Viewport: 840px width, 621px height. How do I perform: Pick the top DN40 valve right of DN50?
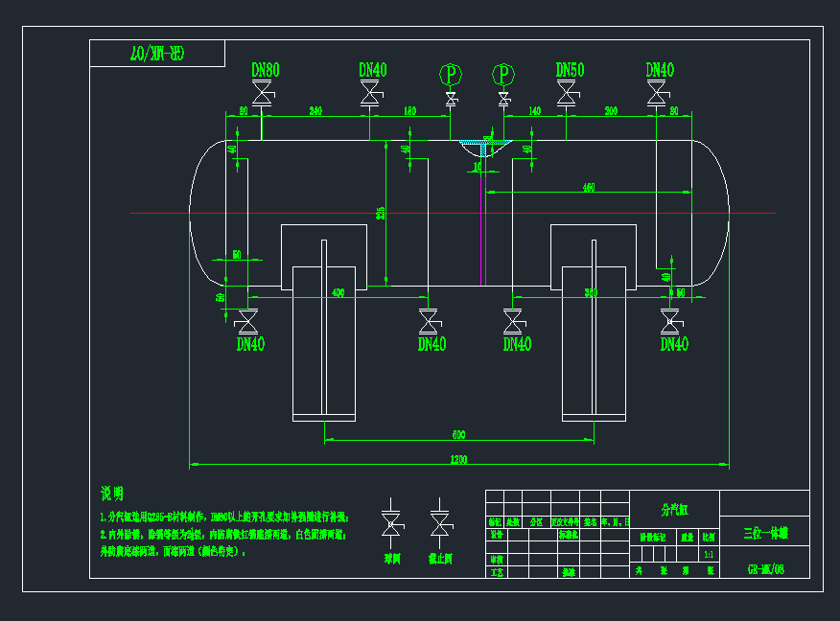(657, 93)
